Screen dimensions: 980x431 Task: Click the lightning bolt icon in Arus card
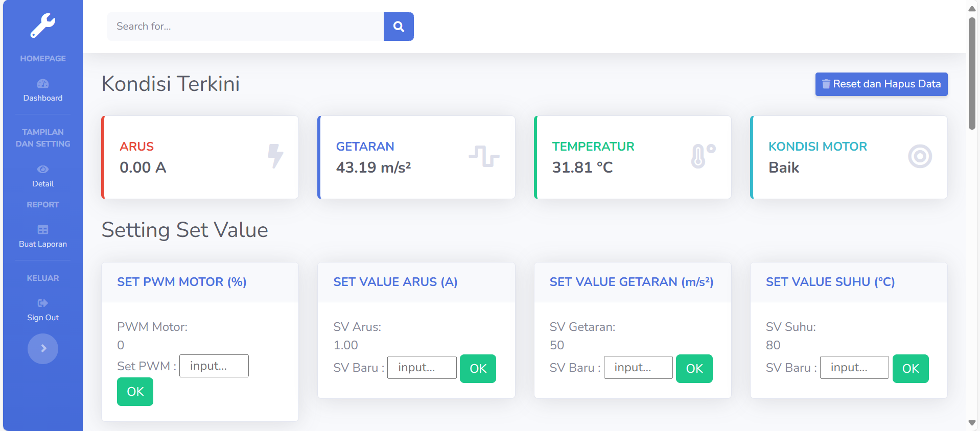click(275, 156)
